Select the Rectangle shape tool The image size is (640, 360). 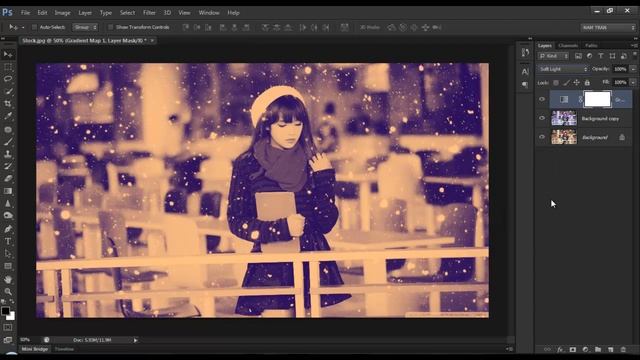click(8, 266)
